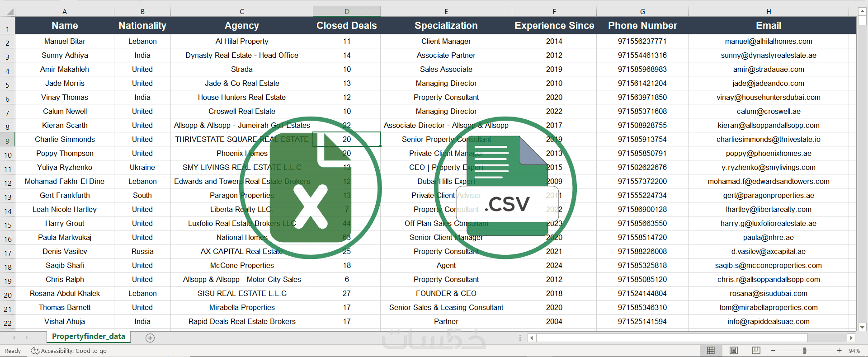
Task: Click the horizontal scrollbar left arrow
Action: pos(532,338)
